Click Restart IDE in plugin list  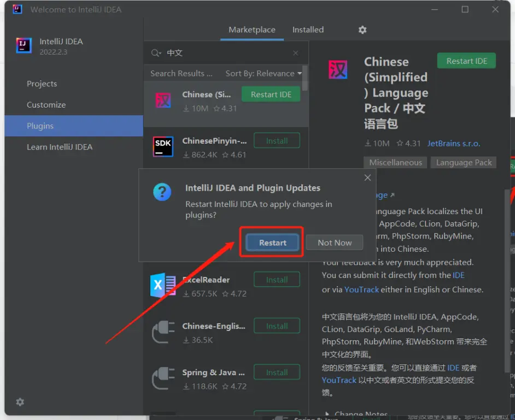271,94
